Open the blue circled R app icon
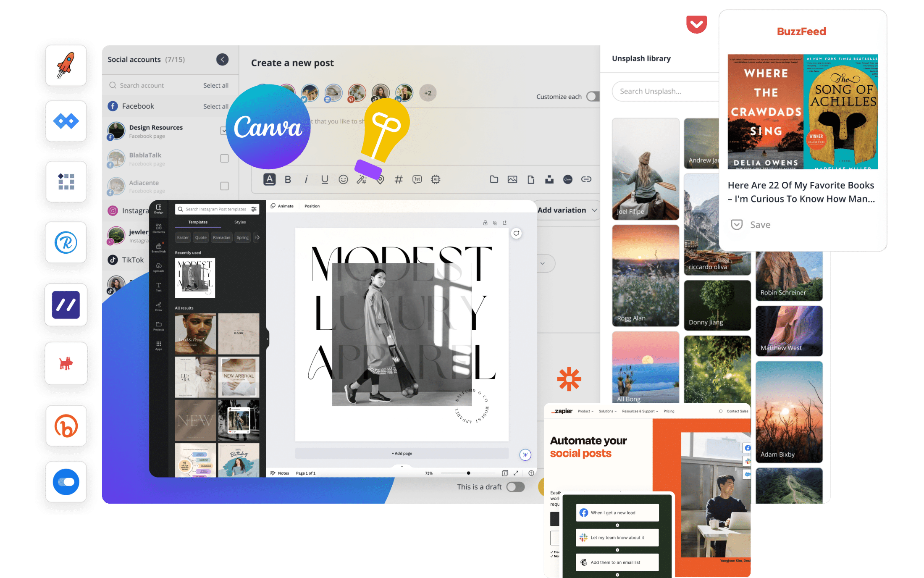 click(66, 242)
